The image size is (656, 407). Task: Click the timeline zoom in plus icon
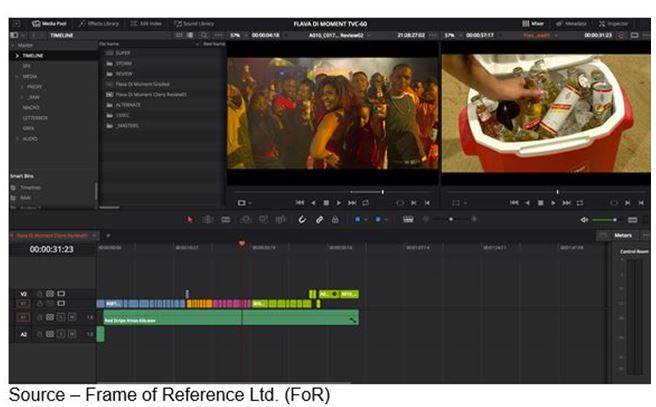474,219
